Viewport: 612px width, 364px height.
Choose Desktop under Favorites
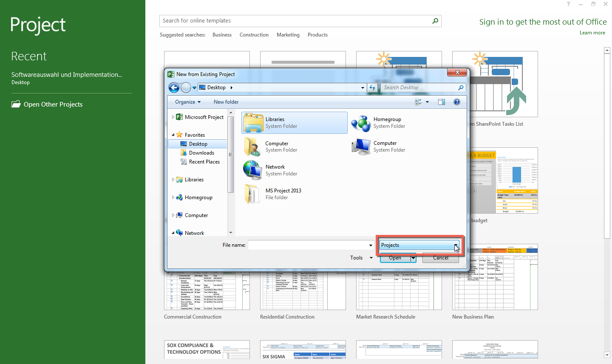(198, 144)
